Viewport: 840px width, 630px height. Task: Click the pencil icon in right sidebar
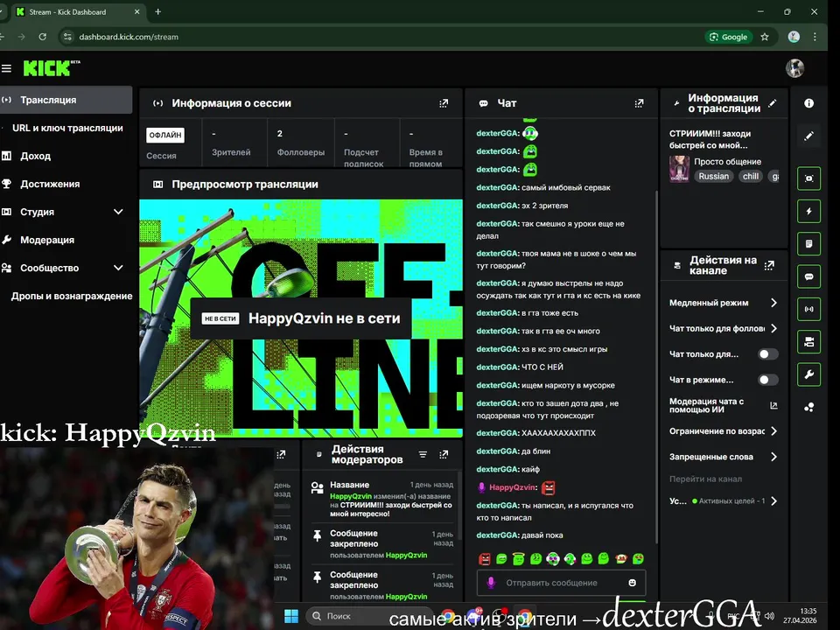(x=808, y=136)
